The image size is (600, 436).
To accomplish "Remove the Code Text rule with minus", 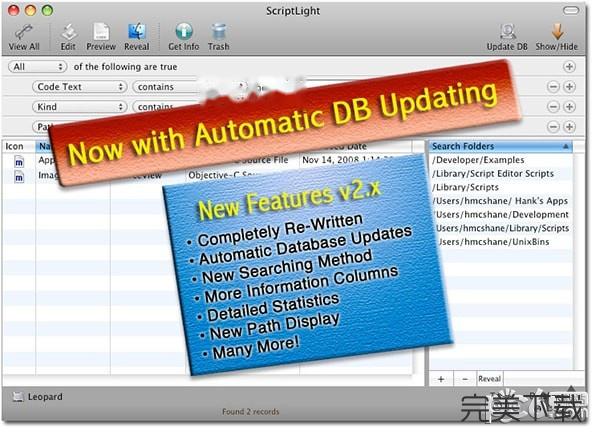I will click(x=553, y=87).
